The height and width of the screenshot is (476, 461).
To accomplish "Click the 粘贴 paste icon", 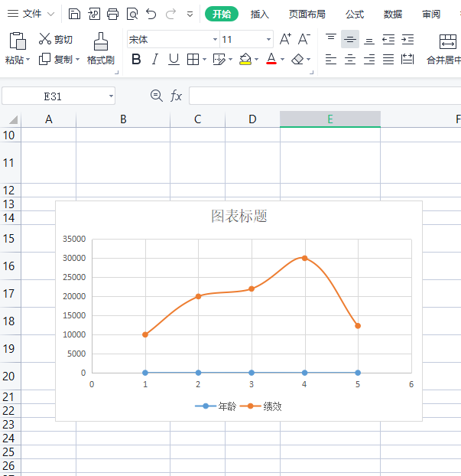I will coord(18,41).
